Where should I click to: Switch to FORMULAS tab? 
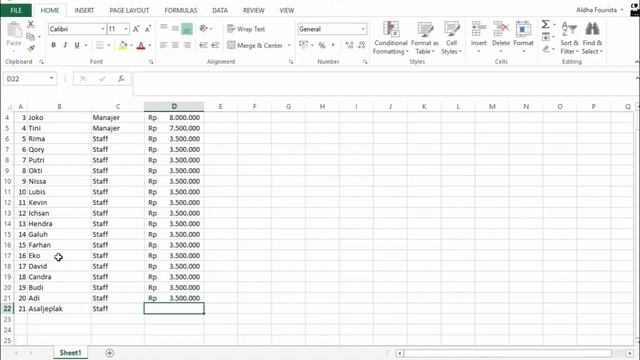181,10
